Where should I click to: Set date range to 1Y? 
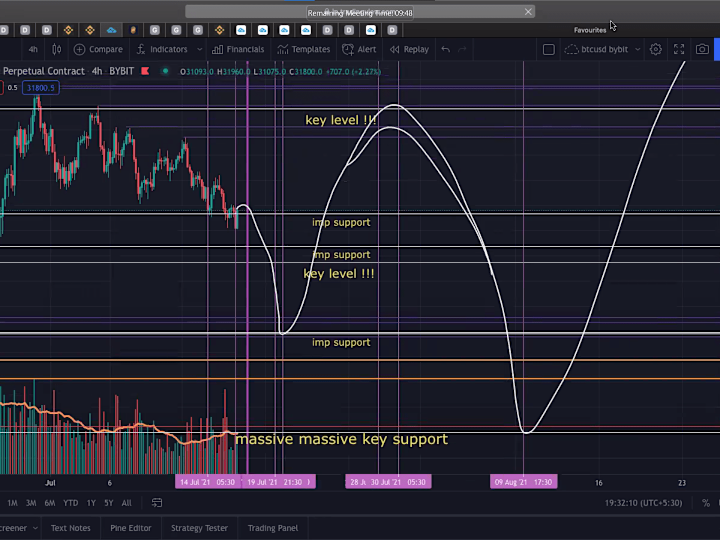91,503
